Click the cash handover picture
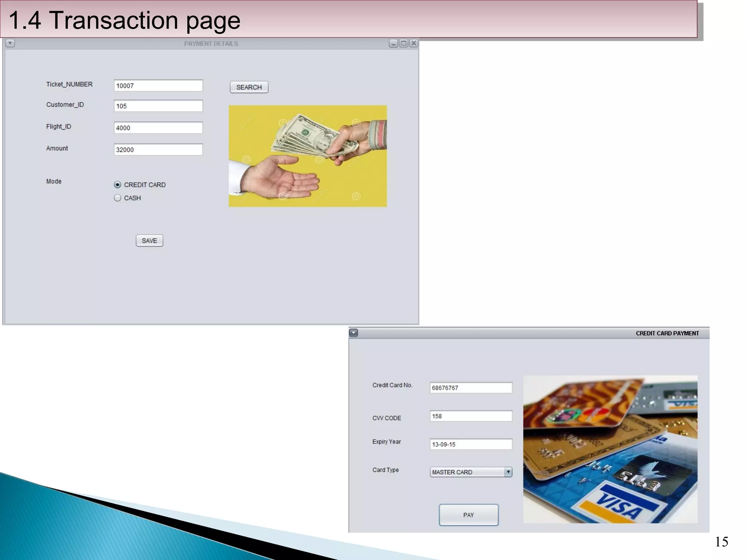The image size is (747, 560). [308, 156]
